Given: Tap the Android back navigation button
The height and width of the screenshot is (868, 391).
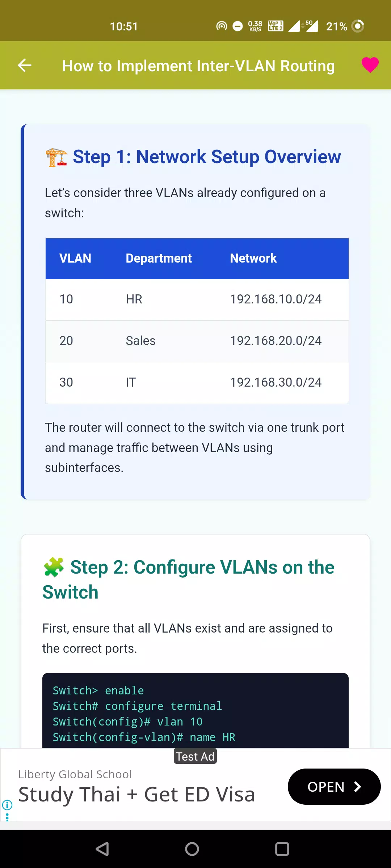Looking at the screenshot, I should [x=102, y=849].
